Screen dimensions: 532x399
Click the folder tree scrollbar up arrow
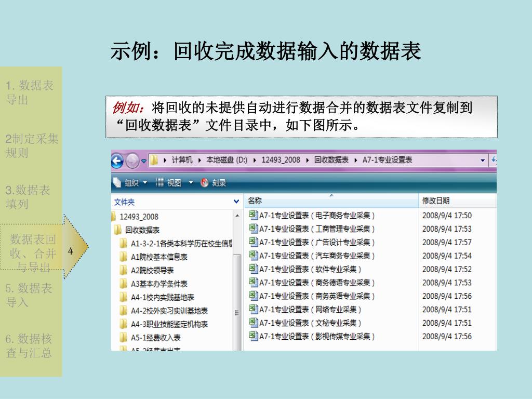point(237,216)
